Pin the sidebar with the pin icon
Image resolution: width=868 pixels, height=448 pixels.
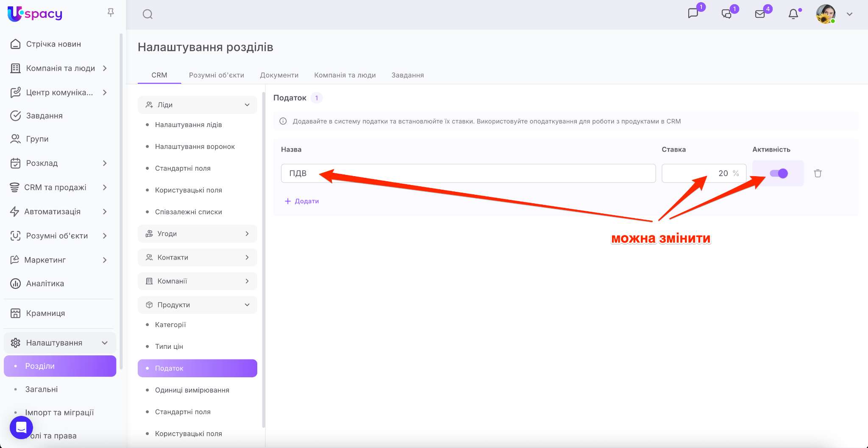point(111,13)
